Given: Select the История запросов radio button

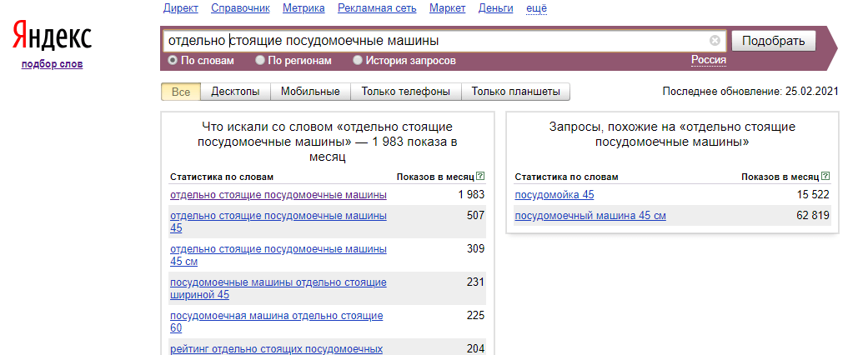Looking at the screenshot, I should coord(358,60).
